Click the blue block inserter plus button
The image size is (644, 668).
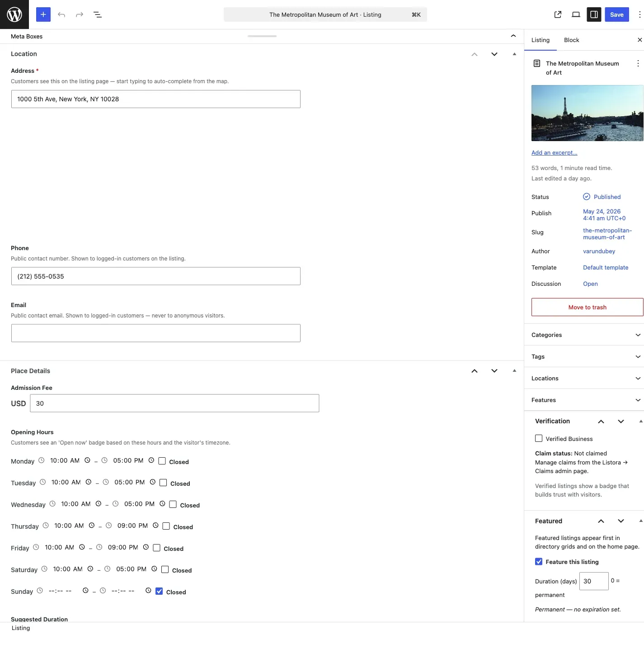coord(43,14)
